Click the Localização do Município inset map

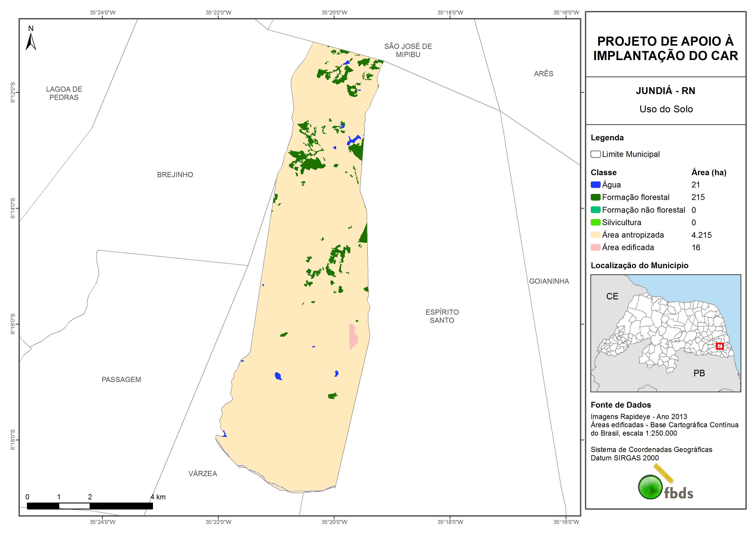click(x=666, y=333)
